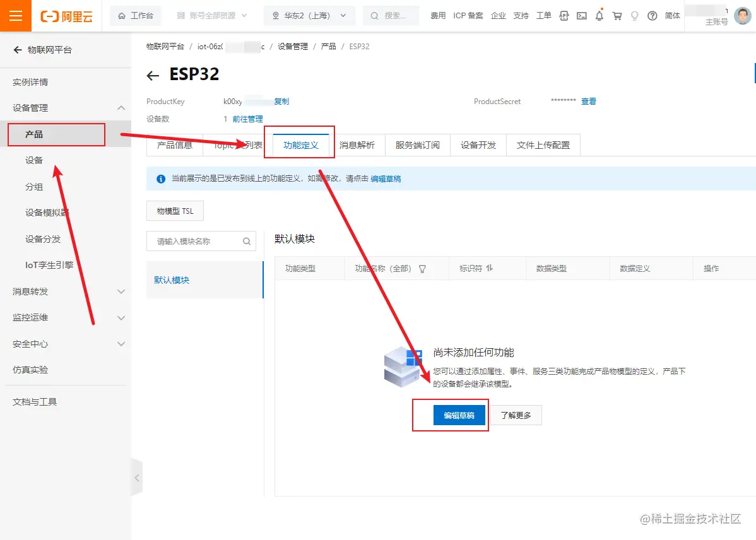756x540 pixels.
Task: Open IoT孪生引擎 in sidebar
Action: tap(49, 265)
